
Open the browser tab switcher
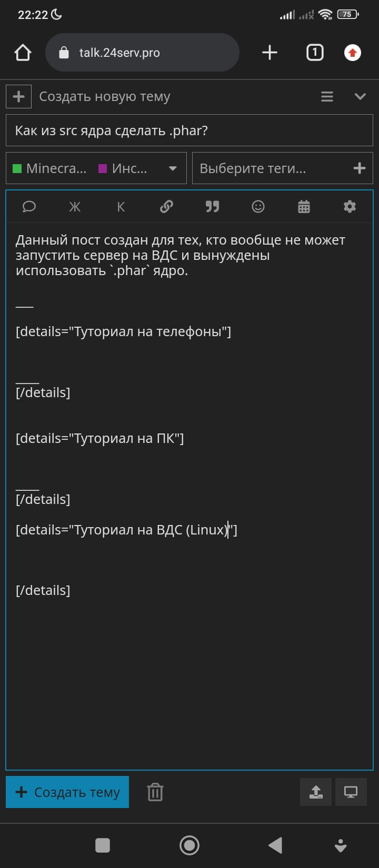click(315, 53)
